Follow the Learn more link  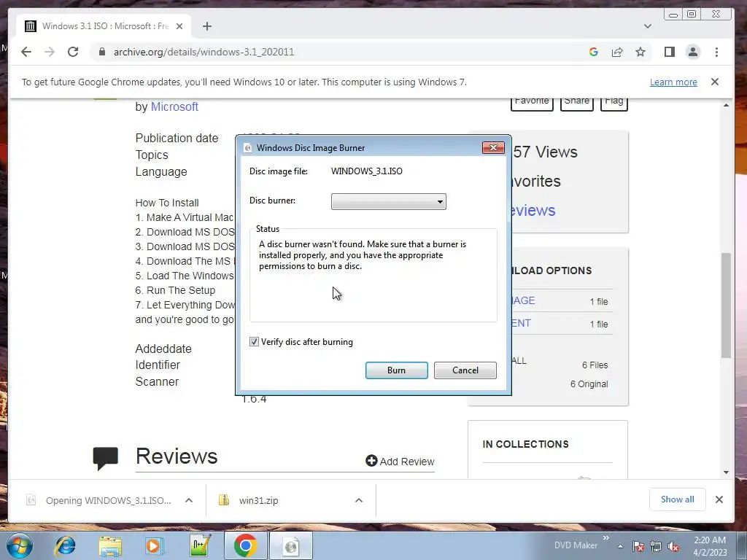tap(673, 82)
